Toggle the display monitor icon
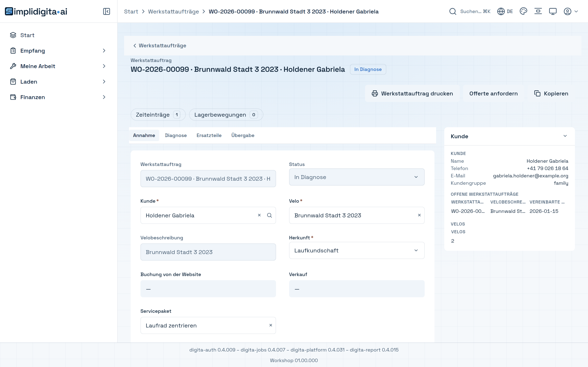This screenshot has width=588, height=367. click(553, 11)
